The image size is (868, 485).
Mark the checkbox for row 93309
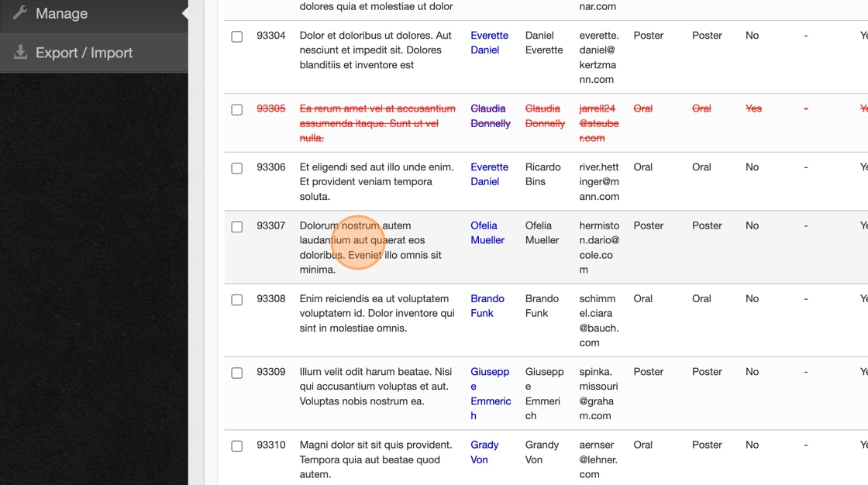click(x=237, y=373)
